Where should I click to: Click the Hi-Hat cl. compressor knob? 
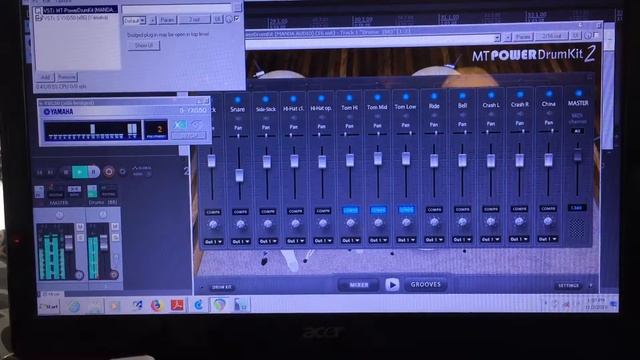[295, 224]
